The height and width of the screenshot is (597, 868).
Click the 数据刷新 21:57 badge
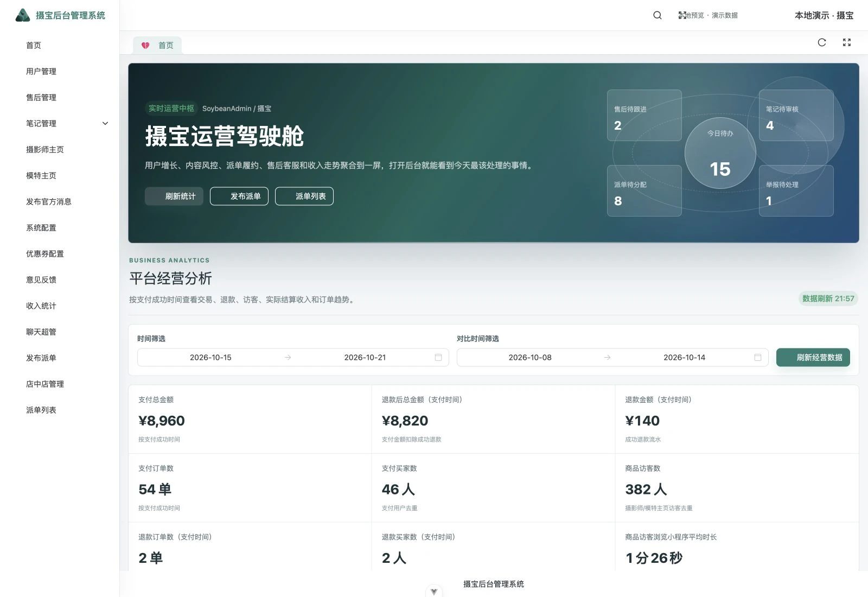point(828,298)
